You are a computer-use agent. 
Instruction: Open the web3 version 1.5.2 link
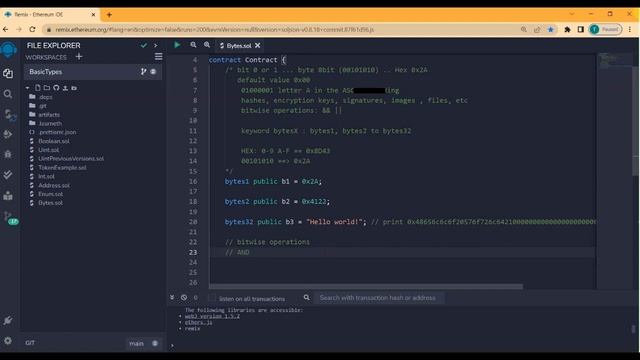point(212,316)
